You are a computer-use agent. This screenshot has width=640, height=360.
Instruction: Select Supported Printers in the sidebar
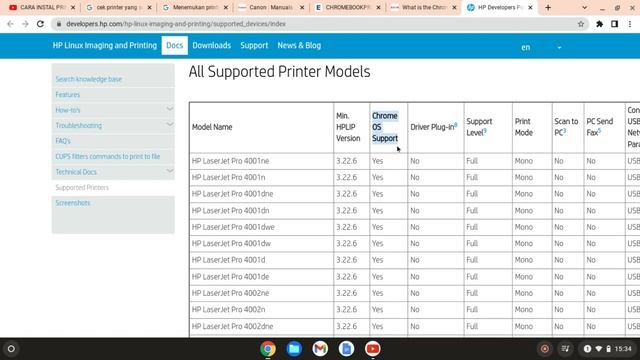pos(82,187)
